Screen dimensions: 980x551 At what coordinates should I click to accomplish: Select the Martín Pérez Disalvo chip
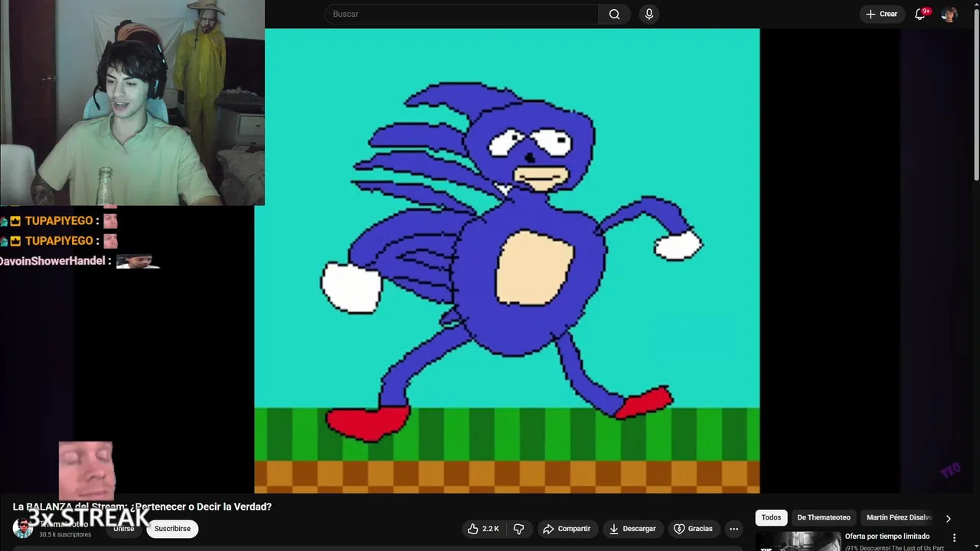pos(899,517)
